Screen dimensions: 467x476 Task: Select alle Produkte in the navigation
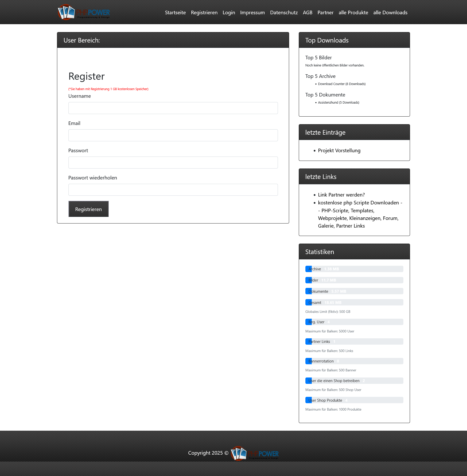click(x=353, y=12)
